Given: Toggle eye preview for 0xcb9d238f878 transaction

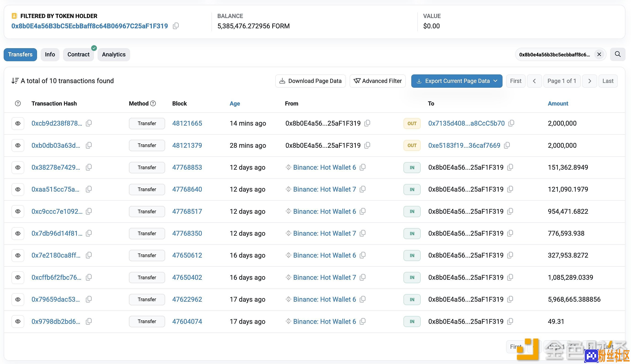Looking at the screenshot, I should pyautogui.click(x=18, y=123).
